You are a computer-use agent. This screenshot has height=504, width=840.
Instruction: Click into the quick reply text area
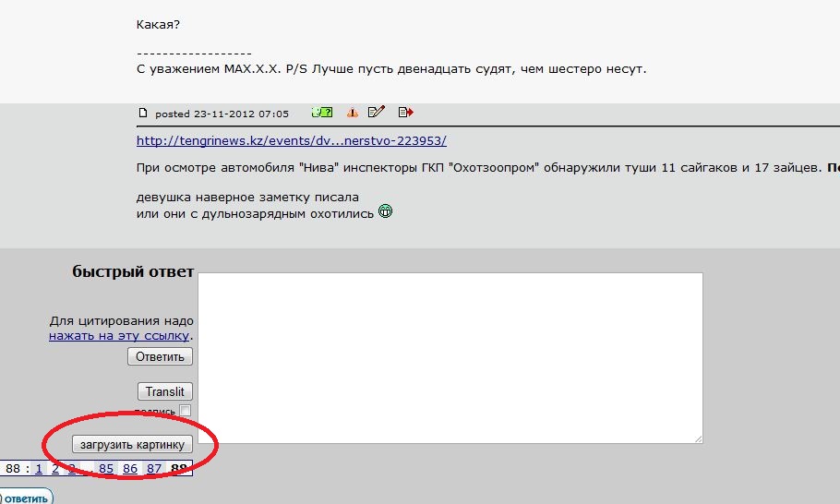tap(450, 357)
